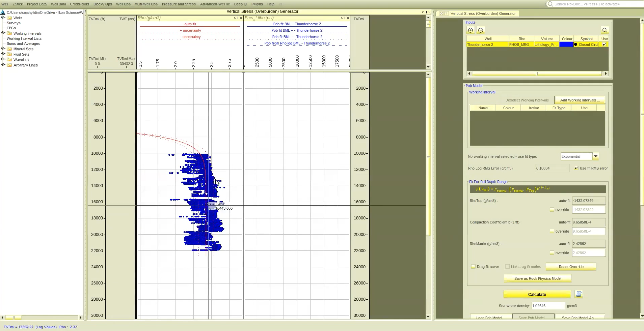Viewport: 644px width, 331px height.
Task: Expand the Arbitrary Lines tree node
Action: click(x=3, y=65)
